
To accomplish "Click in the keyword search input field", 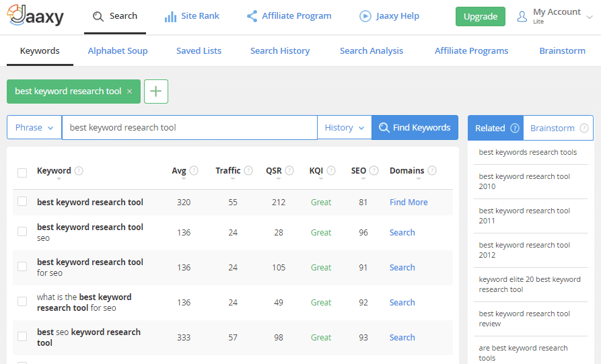I will click(190, 128).
